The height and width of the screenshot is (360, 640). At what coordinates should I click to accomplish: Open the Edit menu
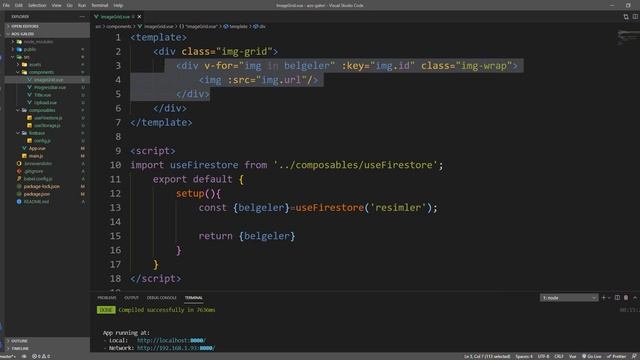(18, 5)
